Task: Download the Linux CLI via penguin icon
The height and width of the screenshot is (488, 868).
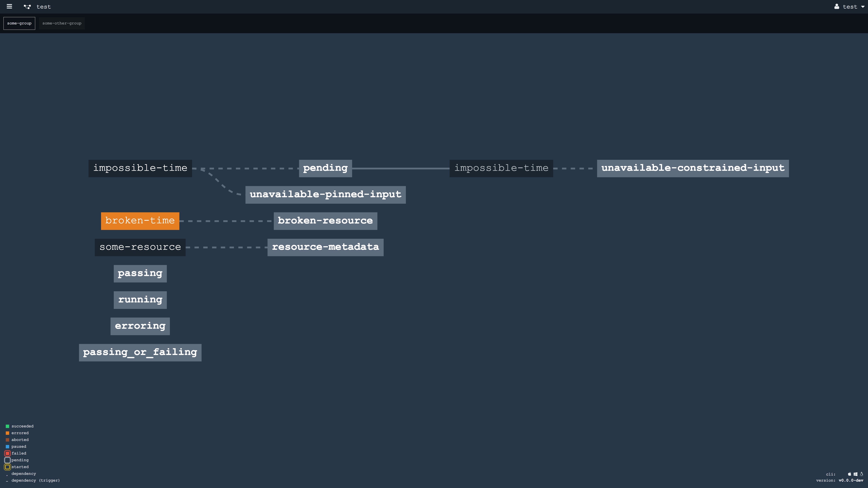Action: 862,474
